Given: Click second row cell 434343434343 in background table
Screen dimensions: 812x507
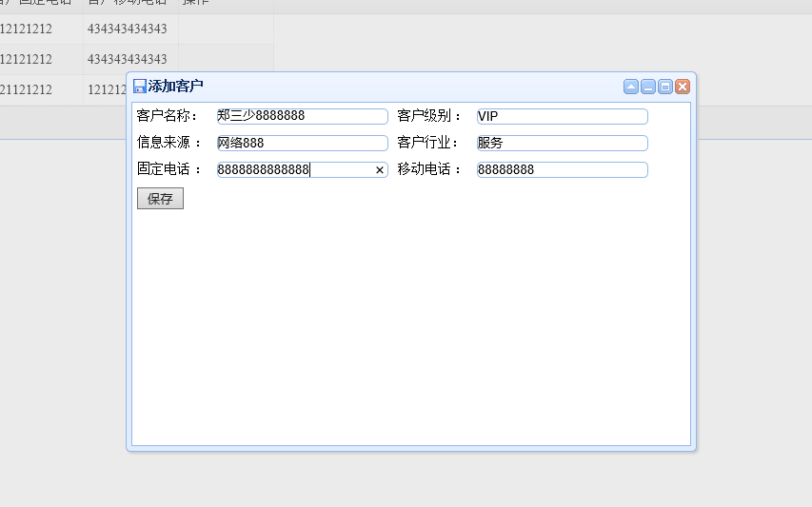Looking at the screenshot, I should 128,60.
